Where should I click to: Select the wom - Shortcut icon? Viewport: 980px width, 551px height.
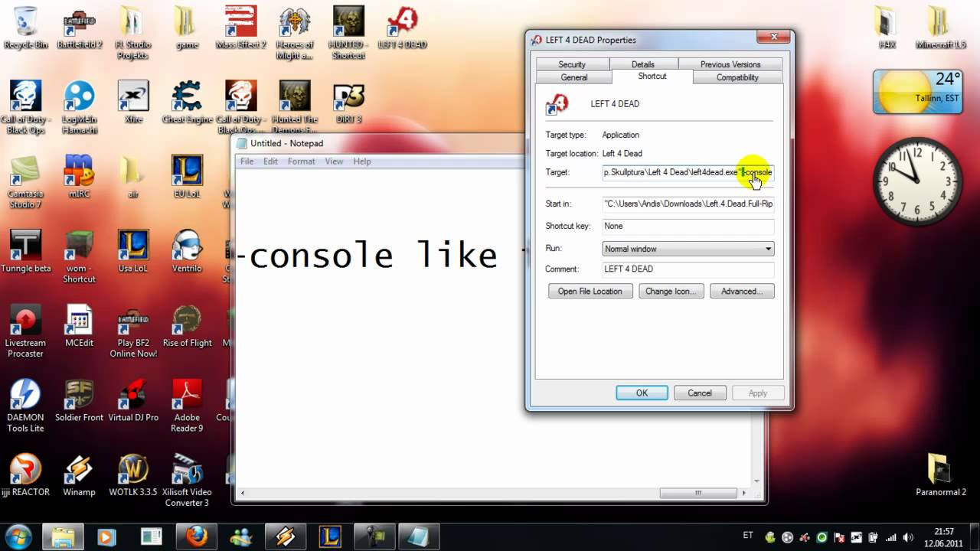click(x=79, y=256)
